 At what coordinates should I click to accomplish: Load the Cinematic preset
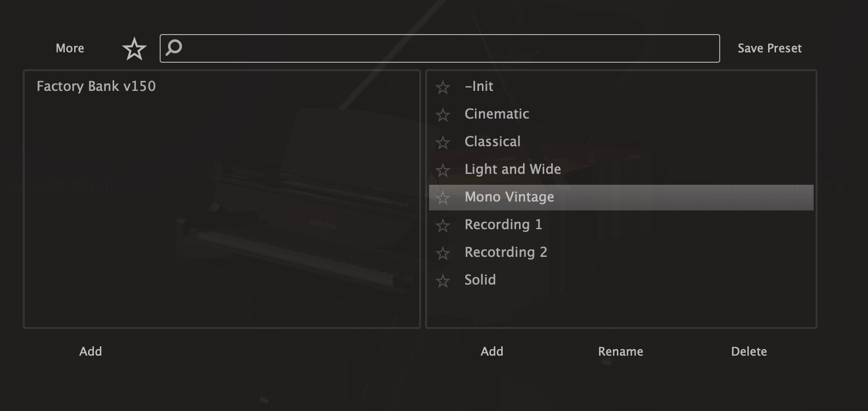[497, 114]
